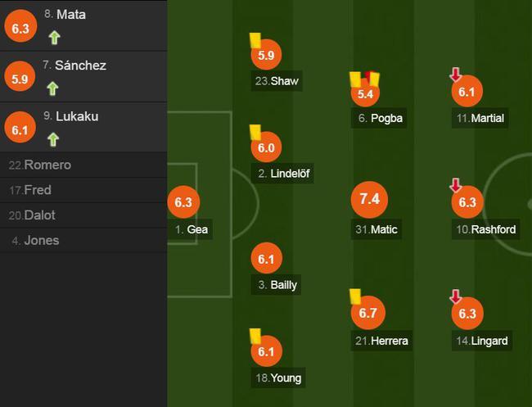Click Mata's green substituted-on arrow
Screen dimensions: 532x407
[x=54, y=38]
